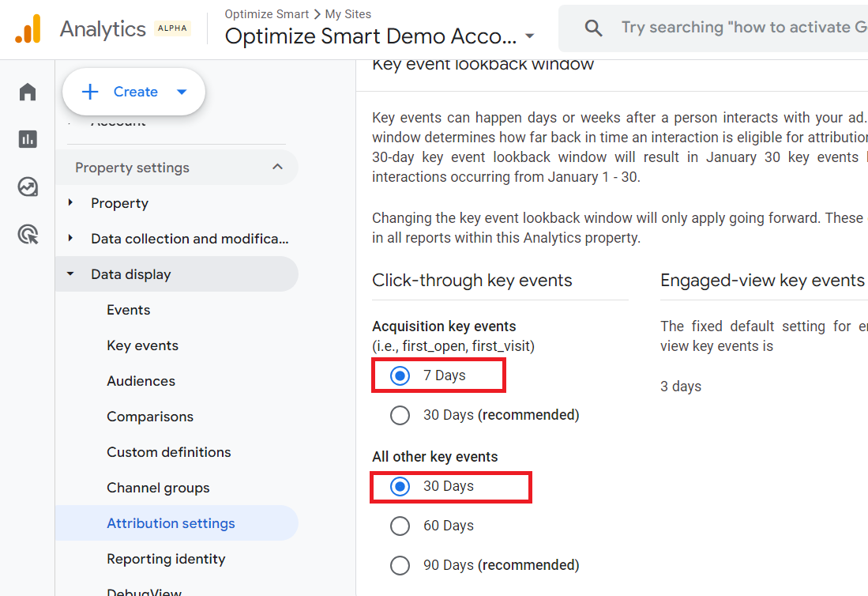This screenshot has width=868, height=596.
Task: Click the Google Analytics logo
Action: click(28, 29)
